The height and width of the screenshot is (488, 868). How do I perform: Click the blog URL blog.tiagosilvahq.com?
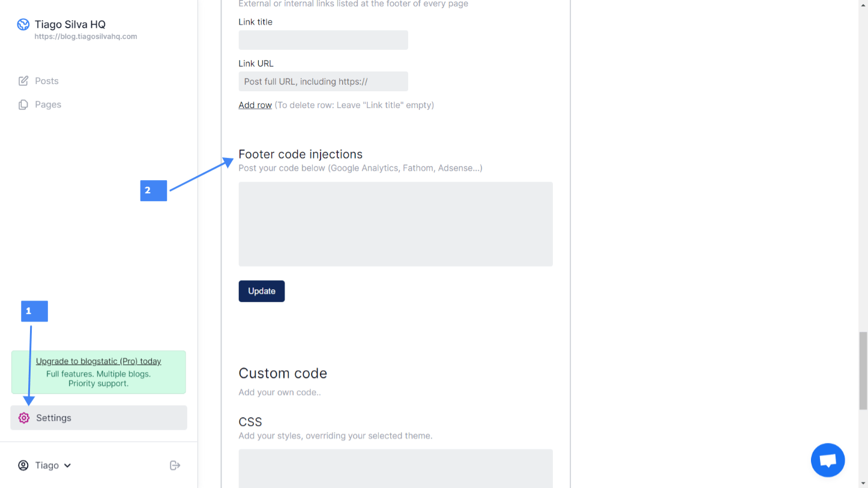point(85,36)
